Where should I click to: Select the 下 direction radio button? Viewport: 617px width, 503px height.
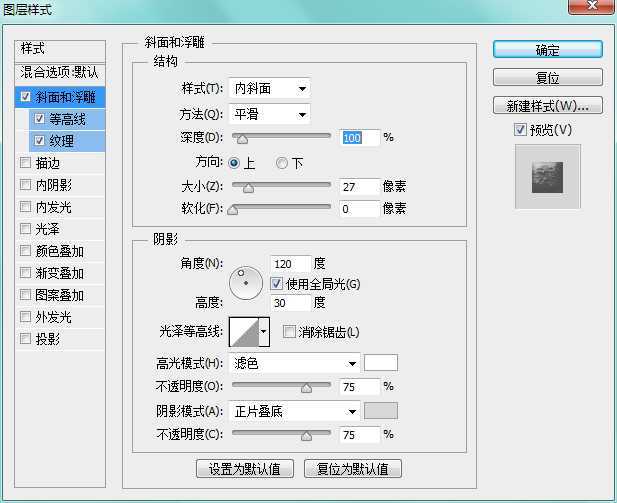tap(282, 163)
